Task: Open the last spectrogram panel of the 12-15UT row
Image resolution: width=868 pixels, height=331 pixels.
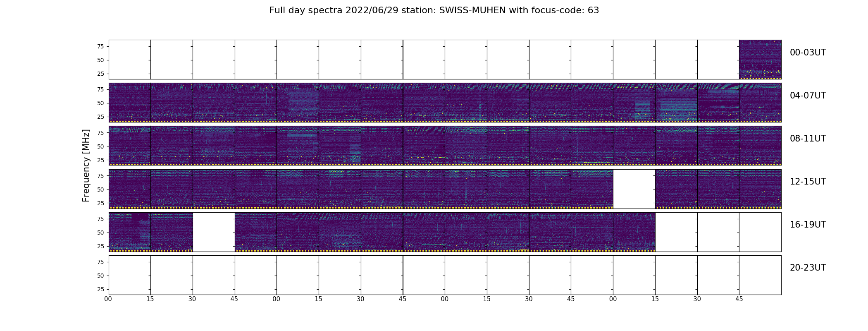Action: click(x=760, y=189)
